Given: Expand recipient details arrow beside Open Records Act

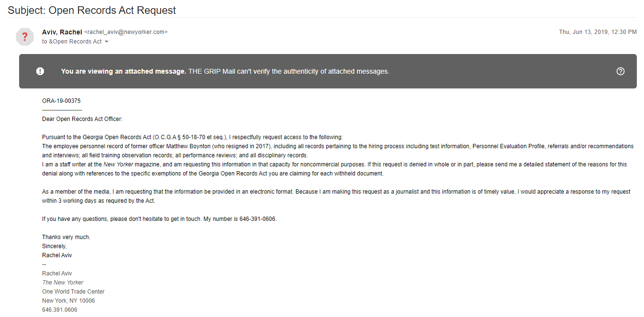Looking at the screenshot, I should (x=107, y=42).
